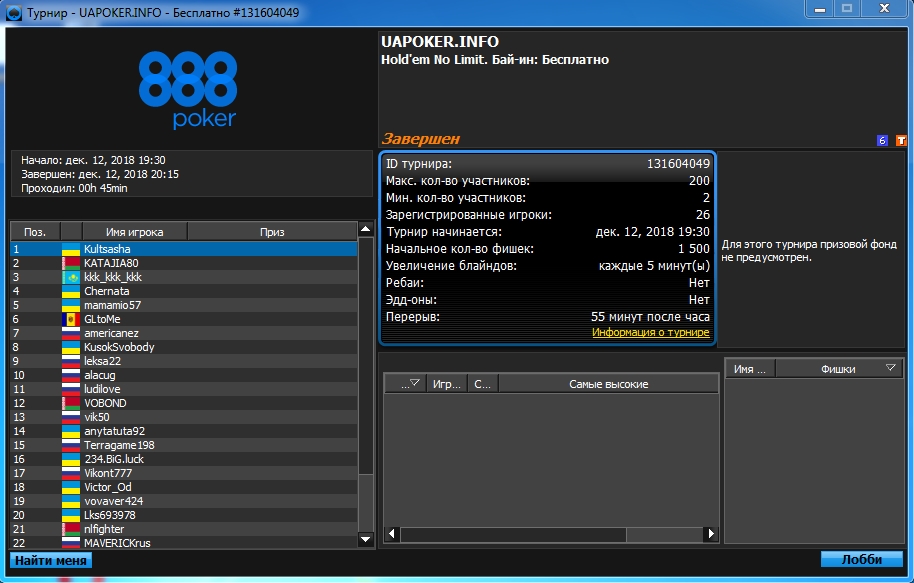Select player leksa22 row

pos(184,361)
